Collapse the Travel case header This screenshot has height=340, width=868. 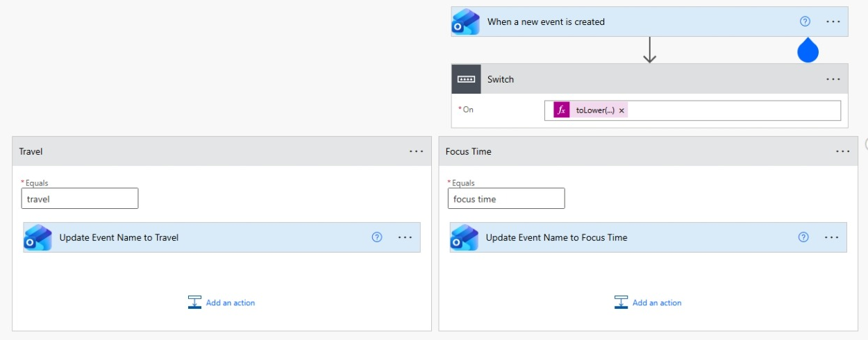pos(222,151)
